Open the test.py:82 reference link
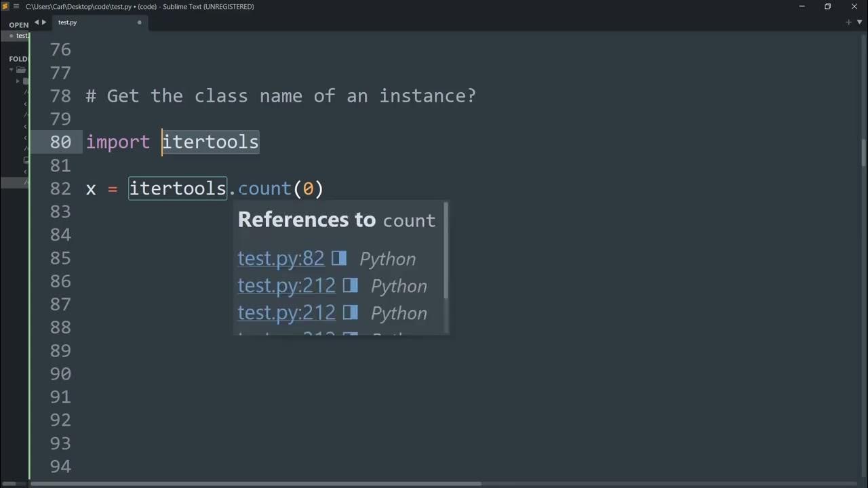Viewport: 868px width, 488px height. (x=281, y=258)
